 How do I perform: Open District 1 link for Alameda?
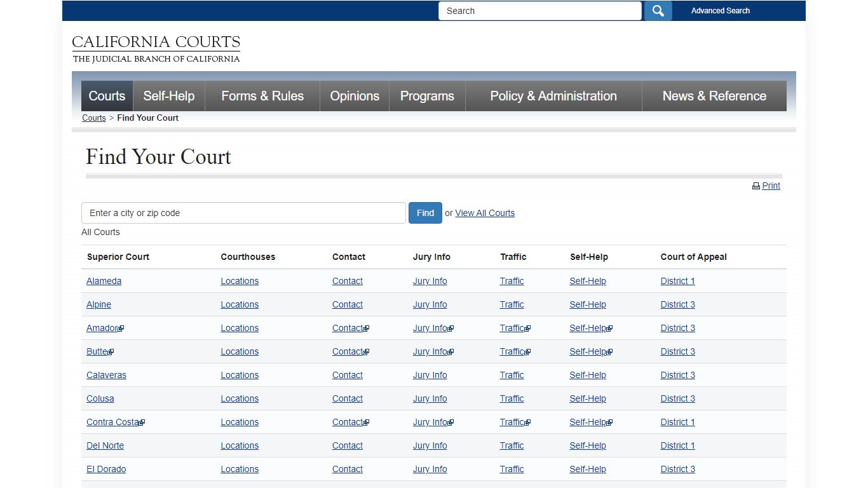(678, 281)
